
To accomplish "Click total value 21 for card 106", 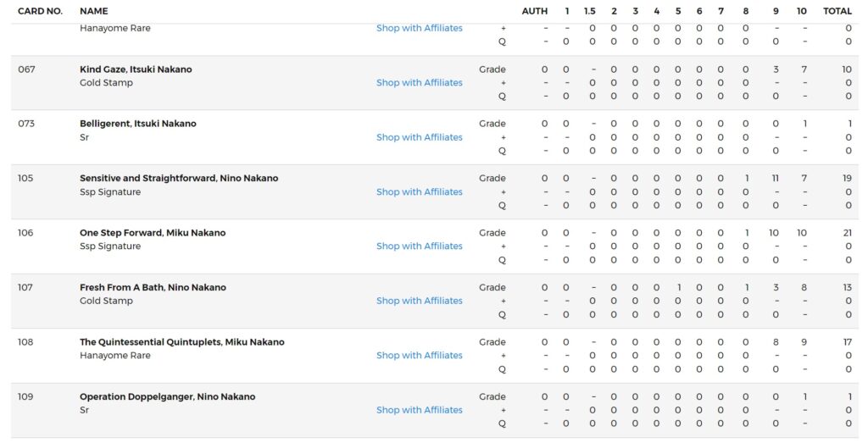I will coord(847,233).
